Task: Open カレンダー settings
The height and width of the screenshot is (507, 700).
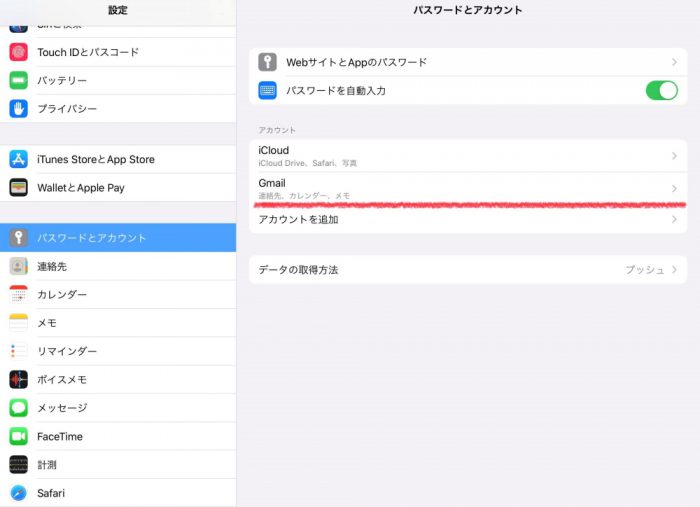Action: (118, 294)
